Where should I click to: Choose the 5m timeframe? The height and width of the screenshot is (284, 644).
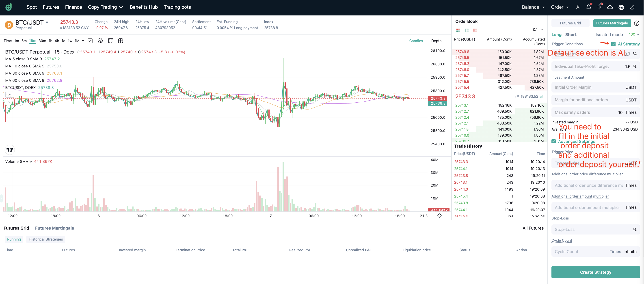[24, 41]
